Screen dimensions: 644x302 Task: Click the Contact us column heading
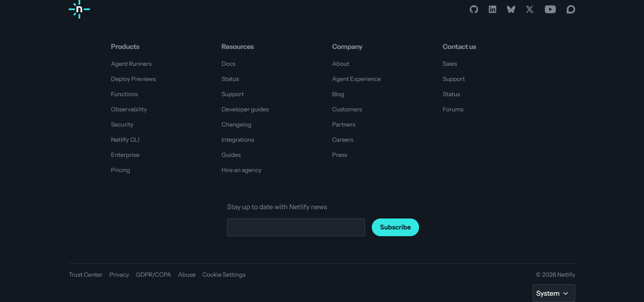click(x=459, y=46)
